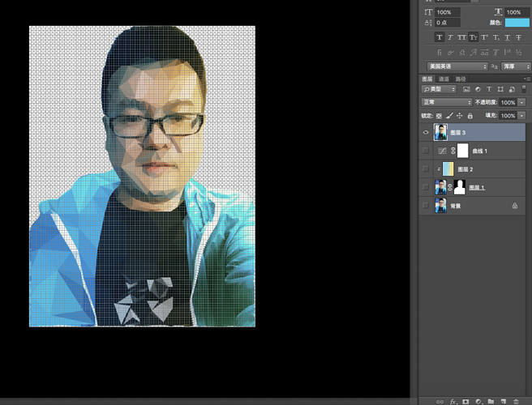This screenshot has width=532, height=405.
Task: Click link layers icon at panel bottom
Action: point(440,401)
